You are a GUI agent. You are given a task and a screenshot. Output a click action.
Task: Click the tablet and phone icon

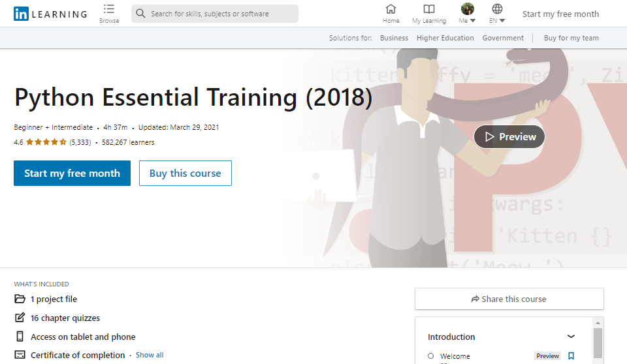tap(20, 337)
